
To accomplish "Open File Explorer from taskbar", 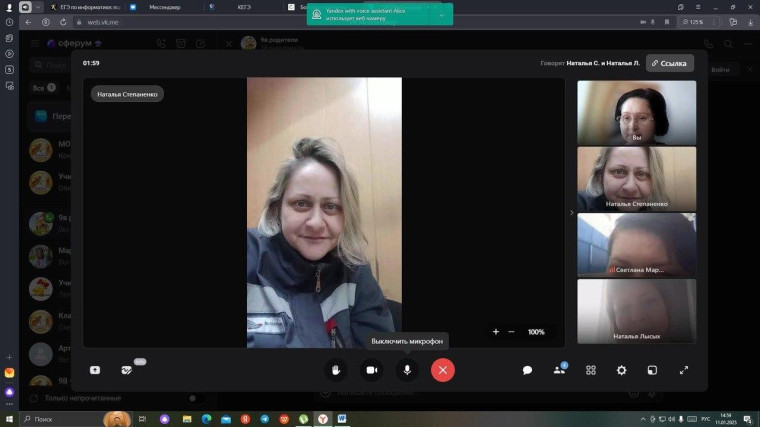I will [187, 419].
